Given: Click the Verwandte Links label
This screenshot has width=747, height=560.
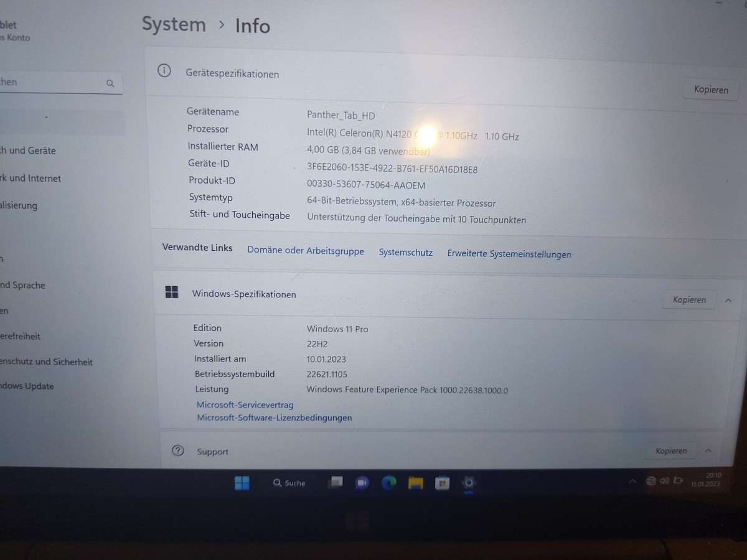Looking at the screenshot, I should point(197,247).
